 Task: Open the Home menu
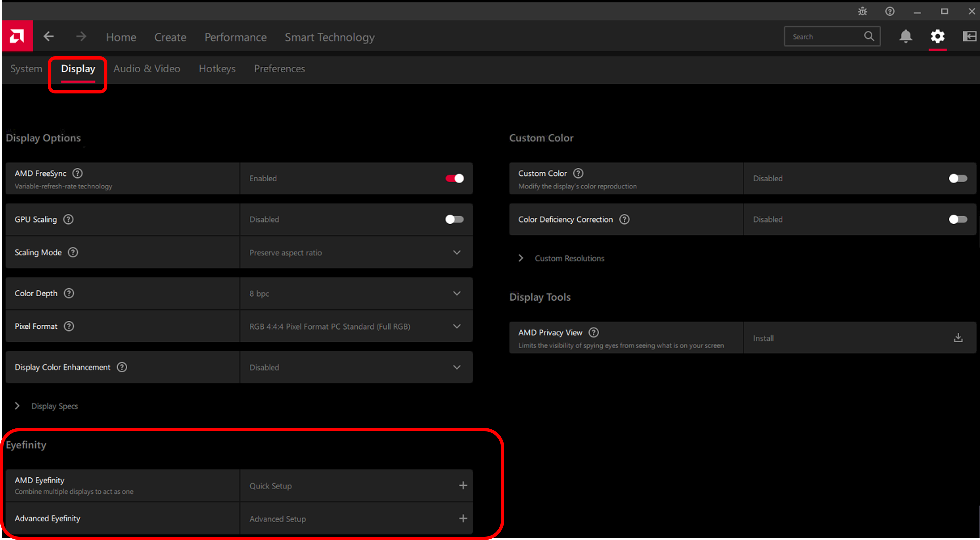(x=121, y=37)
